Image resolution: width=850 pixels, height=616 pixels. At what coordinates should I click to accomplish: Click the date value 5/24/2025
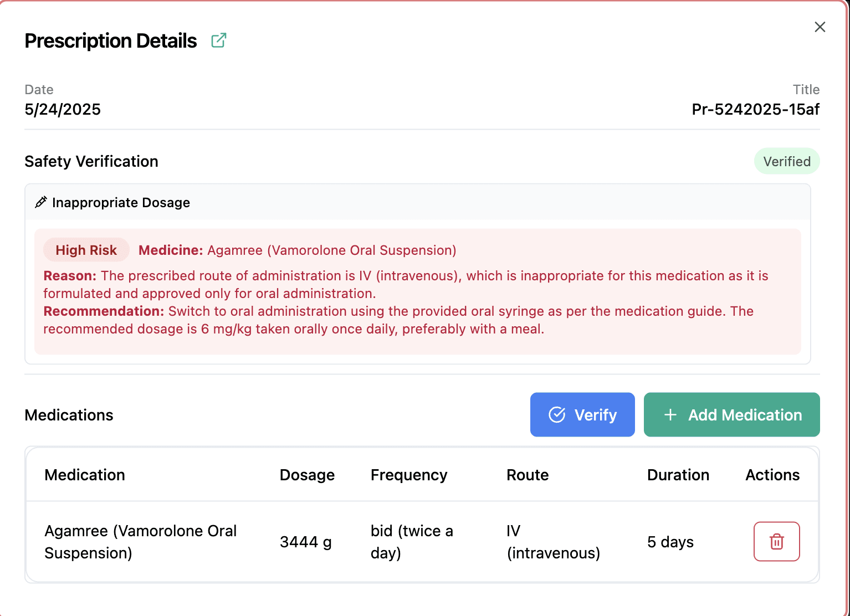[x=63, y=109]
